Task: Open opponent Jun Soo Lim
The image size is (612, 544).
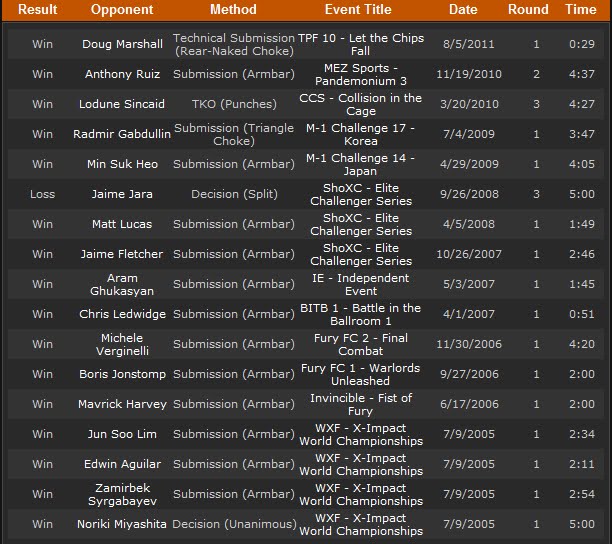Action: click(x=122, y=434)
